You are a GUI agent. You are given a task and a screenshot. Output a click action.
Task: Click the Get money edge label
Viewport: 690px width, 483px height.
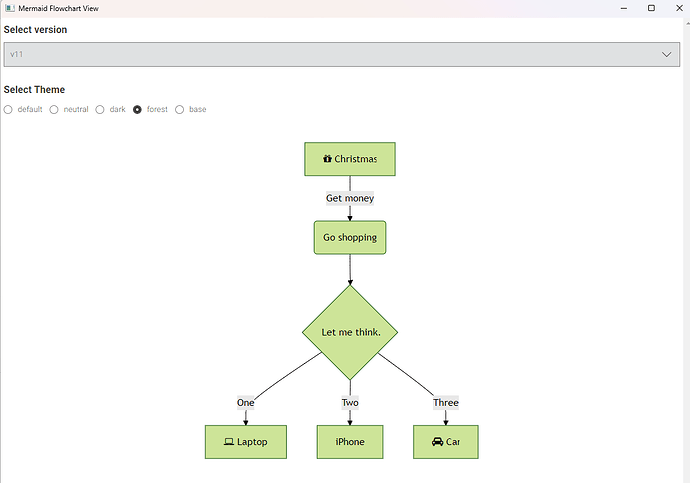pyautogui.click(x=350, y=198)
